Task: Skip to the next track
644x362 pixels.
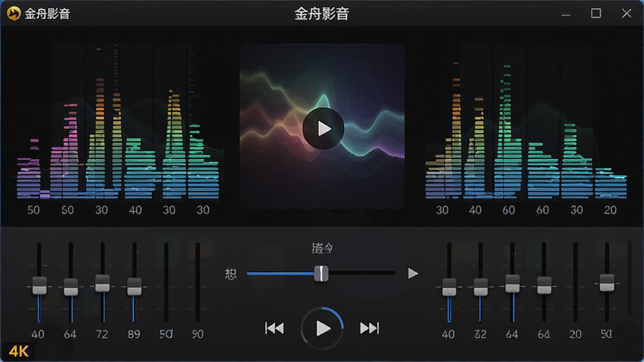Action: pos(370,328)
